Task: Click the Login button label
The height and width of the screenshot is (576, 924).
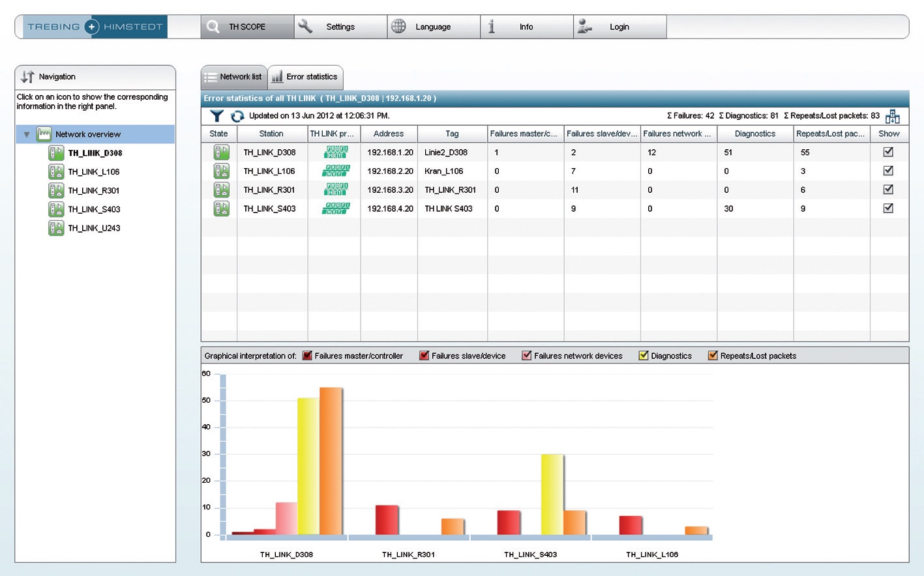Action: (x=619, y=27)
